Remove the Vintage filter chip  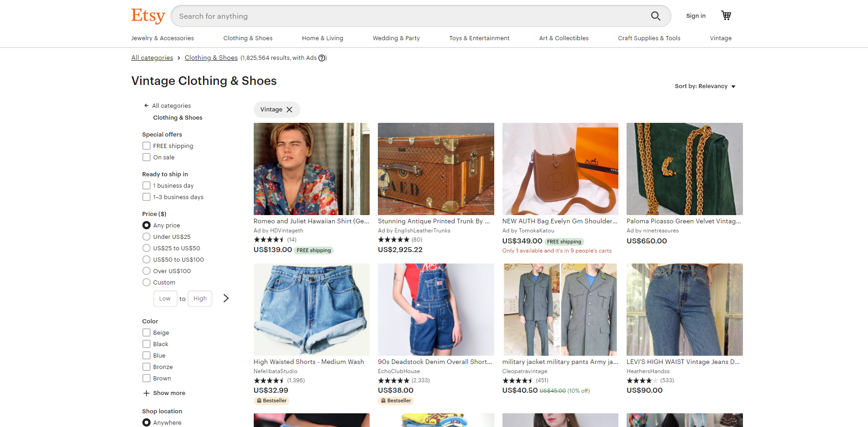[289, 110]
